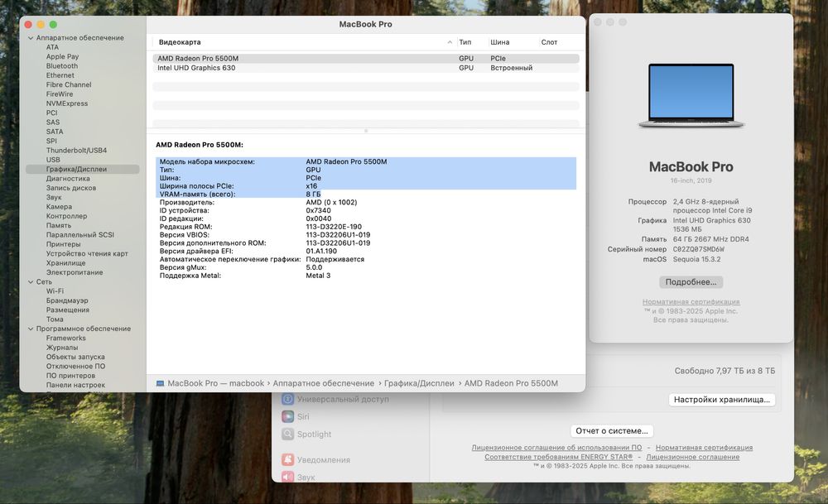Click VRAM-память value 8 ГБ
Image resolution: width=828 pixels, height=504 pixels.
pyautogui.click(x=313, y=194)
